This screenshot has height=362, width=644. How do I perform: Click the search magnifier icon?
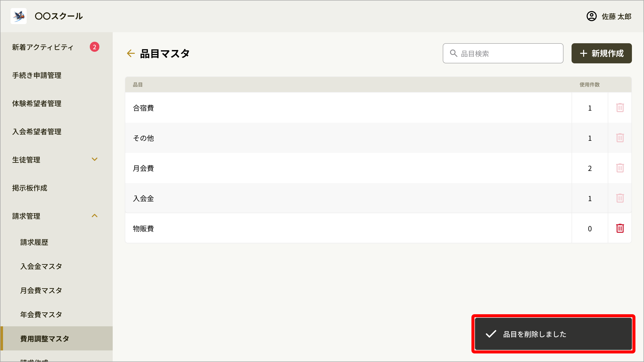tap(453, 53)
